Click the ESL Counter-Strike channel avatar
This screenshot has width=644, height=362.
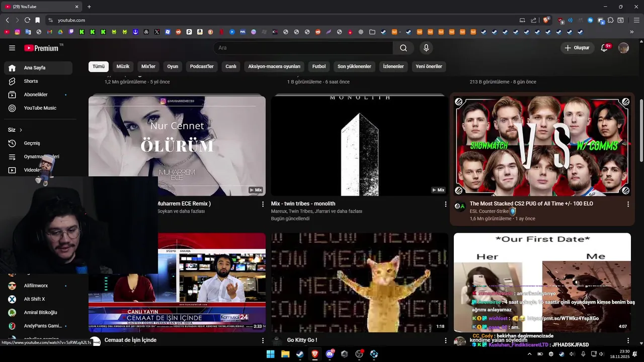460,207
